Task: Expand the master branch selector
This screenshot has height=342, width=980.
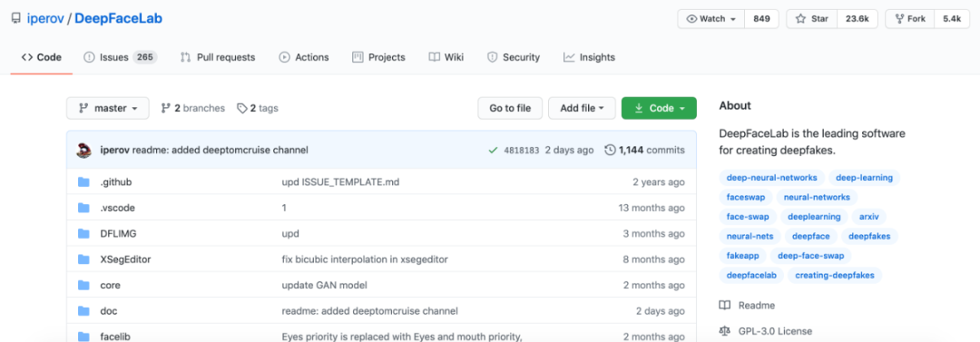Action: 107,108
